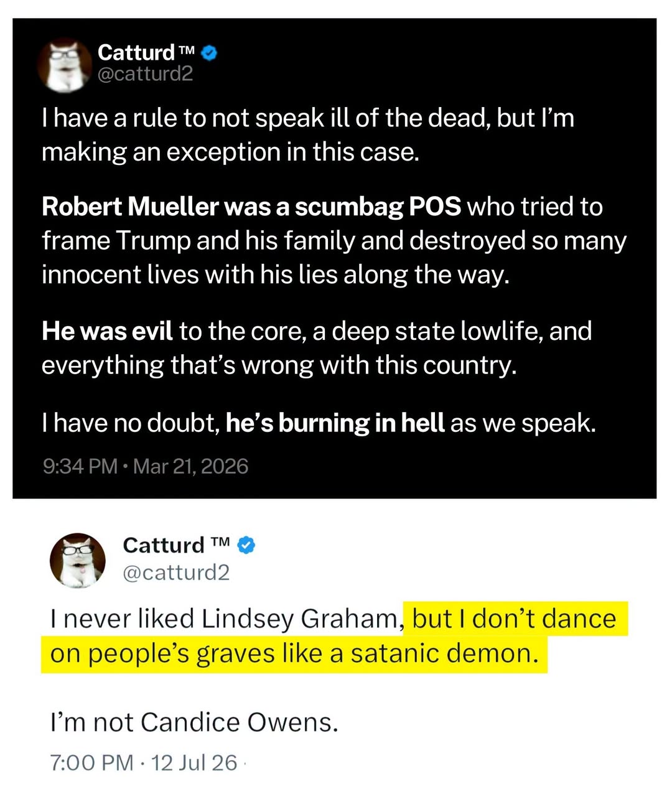Click the @catturd2 handle in the dark tweet
Viewport: 672px width, 806px height.
point(145,74)
